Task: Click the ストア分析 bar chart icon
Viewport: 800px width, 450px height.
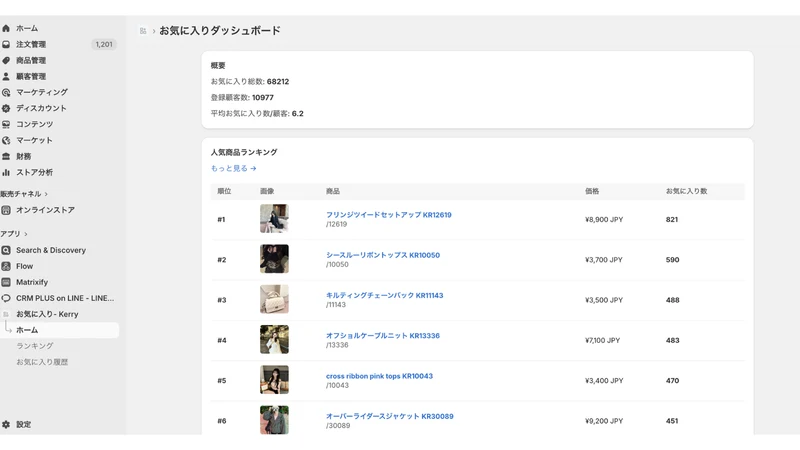Action: (6, 172)
